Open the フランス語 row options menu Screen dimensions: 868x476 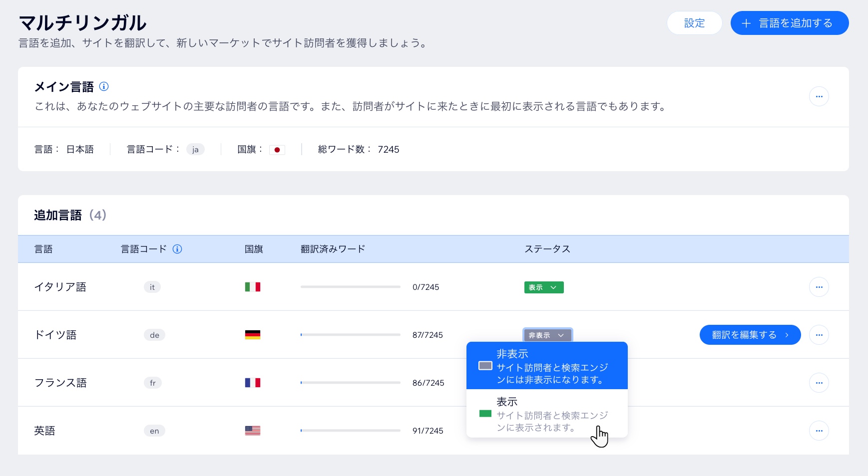[x=819, y=383]
